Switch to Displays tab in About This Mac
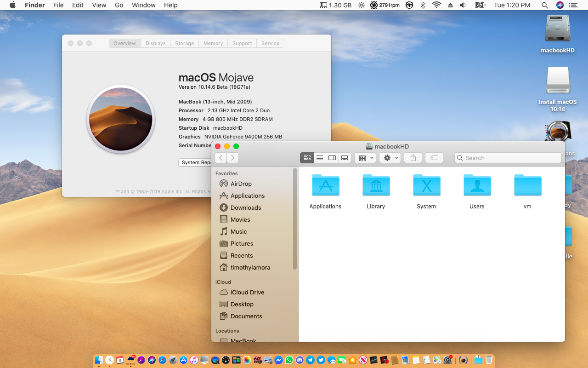588x368 pixels. (x=155, y=43)
